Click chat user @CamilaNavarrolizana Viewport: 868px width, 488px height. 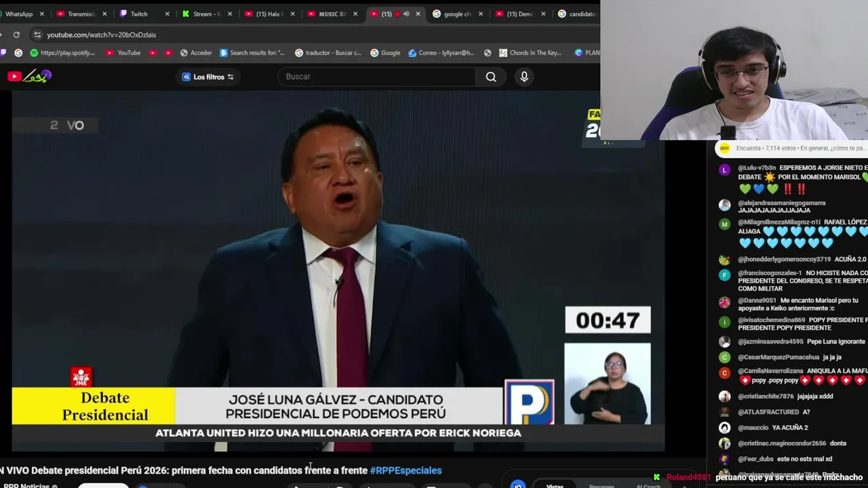pyautogui.click(x=770, y=371)
